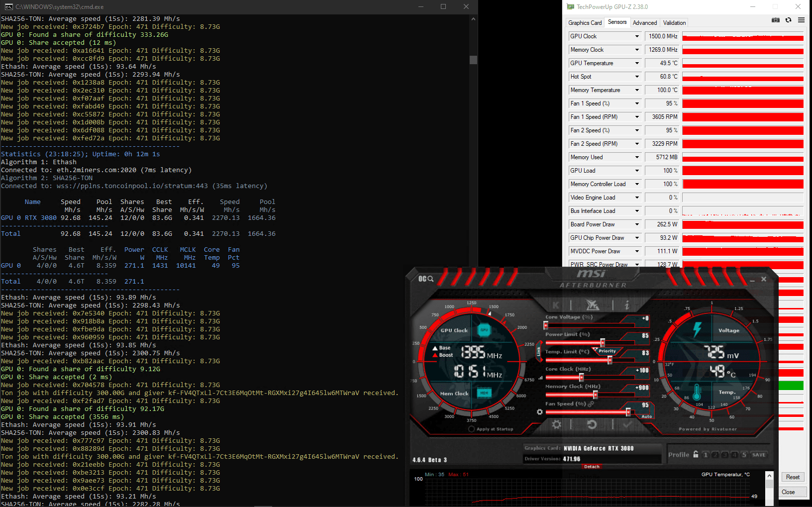Click the cmd window vertical scrollbar thumb
The height and width of the screenshot is (507, 812).
tap(473, 60)
